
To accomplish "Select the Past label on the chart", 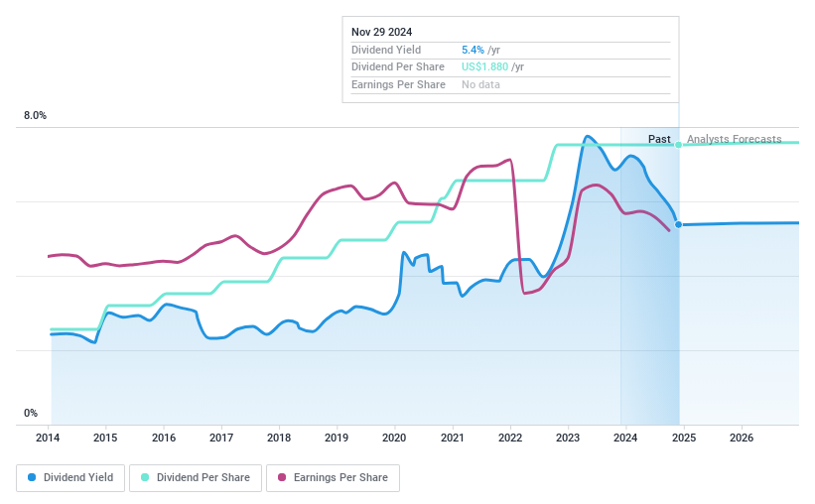I will [x=659, y=139].
